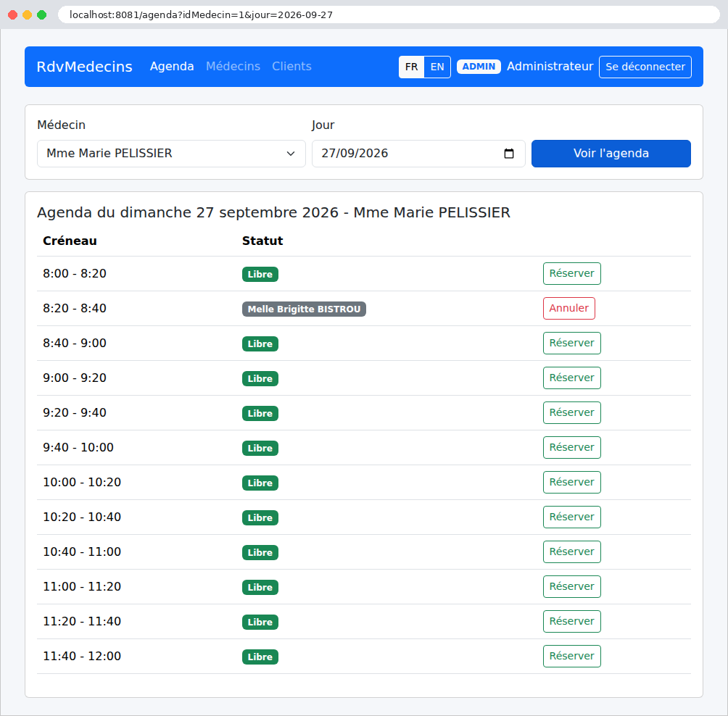Reserve the 9:20 - 9:40 slot
Image resolution: width=728 pixels, height=716 pixels.
[x=572, y=413]
